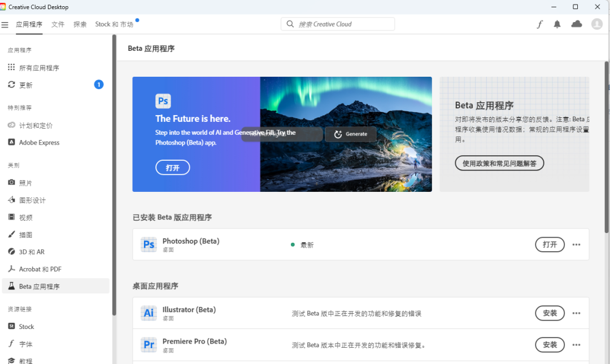
Task: Switch to 应用程序 tab
Action: point(29,24)
